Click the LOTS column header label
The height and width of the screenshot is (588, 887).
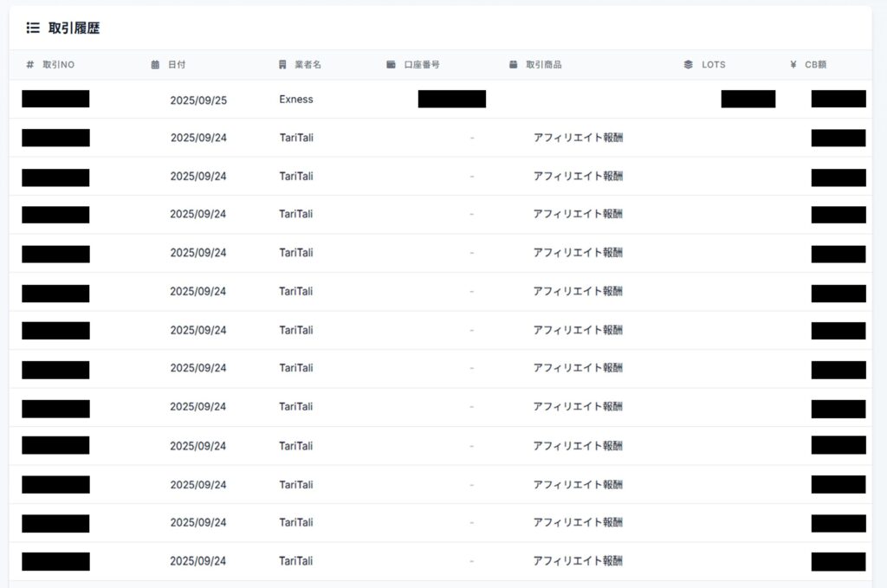(x=714, y=65)
